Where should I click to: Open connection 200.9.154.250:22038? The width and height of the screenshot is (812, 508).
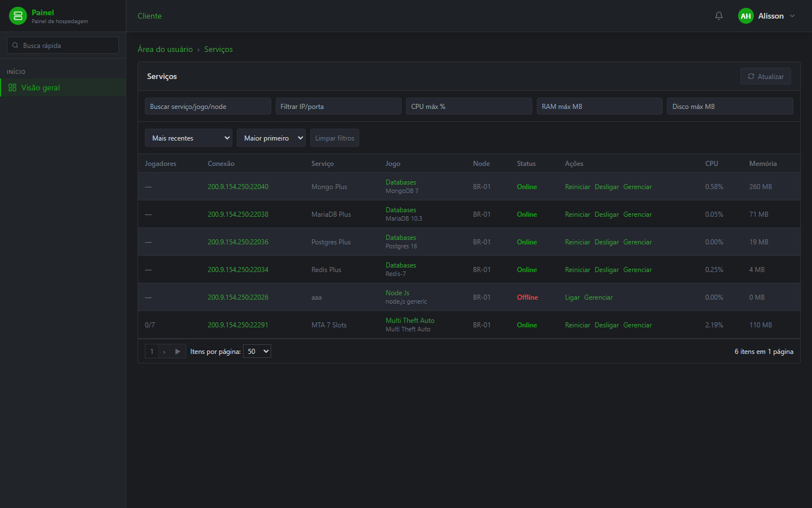pyautogui.click(x=238, y=214)
